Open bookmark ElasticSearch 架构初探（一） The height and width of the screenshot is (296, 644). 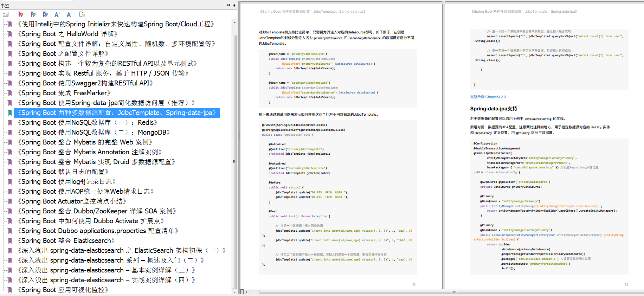(122, 251)
